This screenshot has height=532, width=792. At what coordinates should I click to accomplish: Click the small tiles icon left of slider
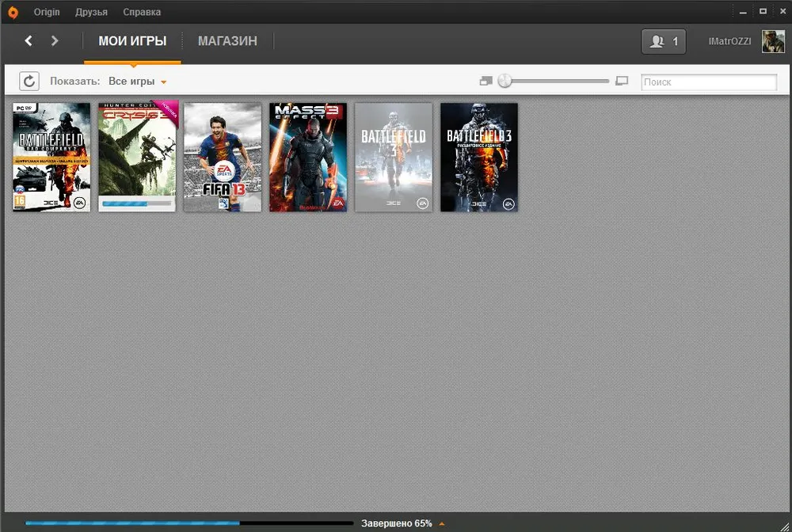(485, 81)
